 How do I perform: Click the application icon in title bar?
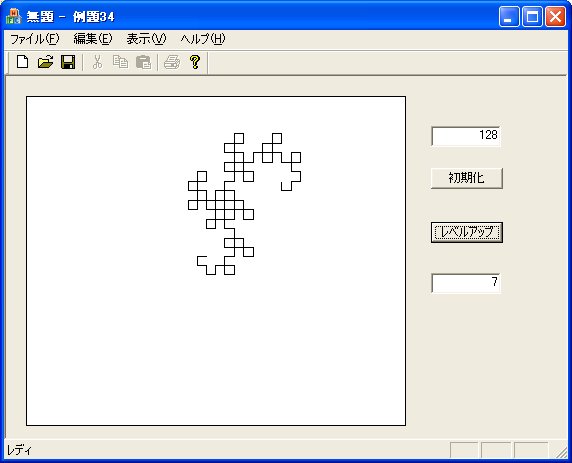pos(13,16)
